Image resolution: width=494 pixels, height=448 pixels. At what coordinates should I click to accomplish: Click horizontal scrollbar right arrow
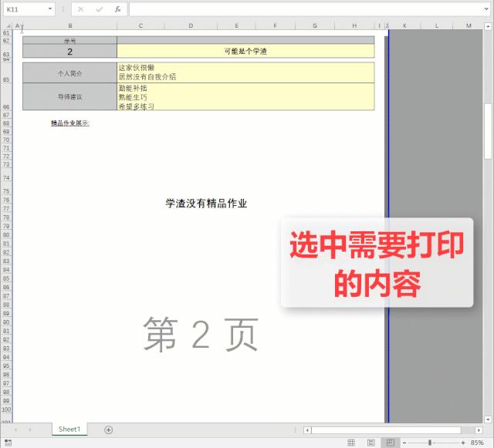(x=479, y=429)
